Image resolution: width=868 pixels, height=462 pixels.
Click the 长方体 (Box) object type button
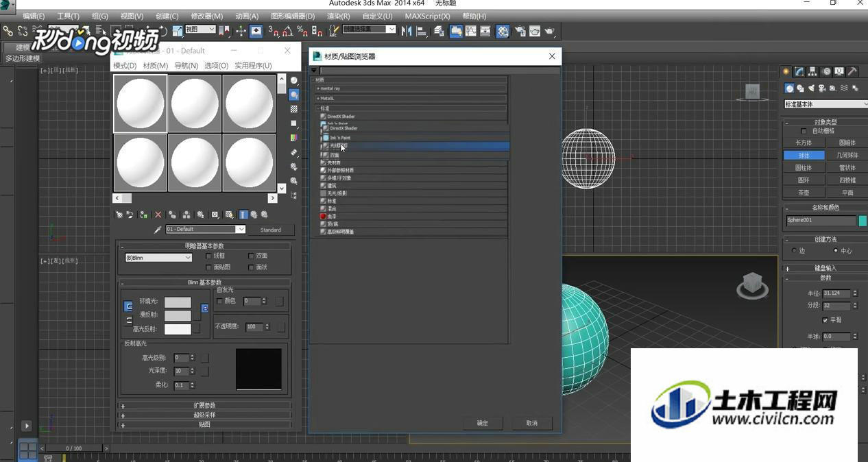click(803, 143)
